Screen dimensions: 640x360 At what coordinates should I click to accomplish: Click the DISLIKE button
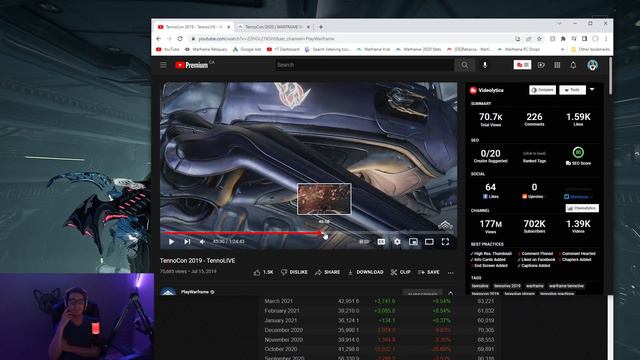click(x=294, y=272)
